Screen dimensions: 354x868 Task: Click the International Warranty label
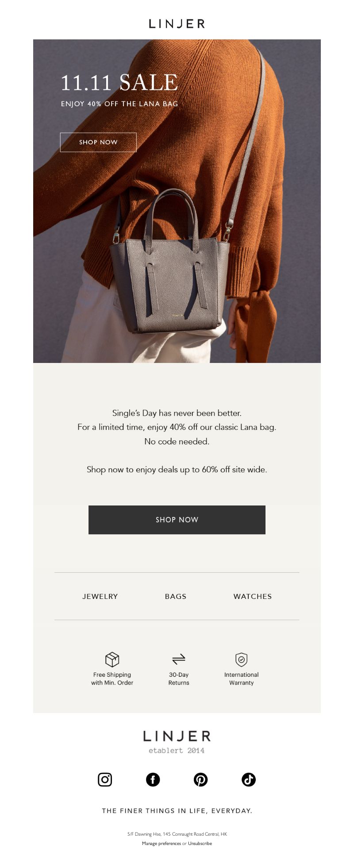click(241, 679)
